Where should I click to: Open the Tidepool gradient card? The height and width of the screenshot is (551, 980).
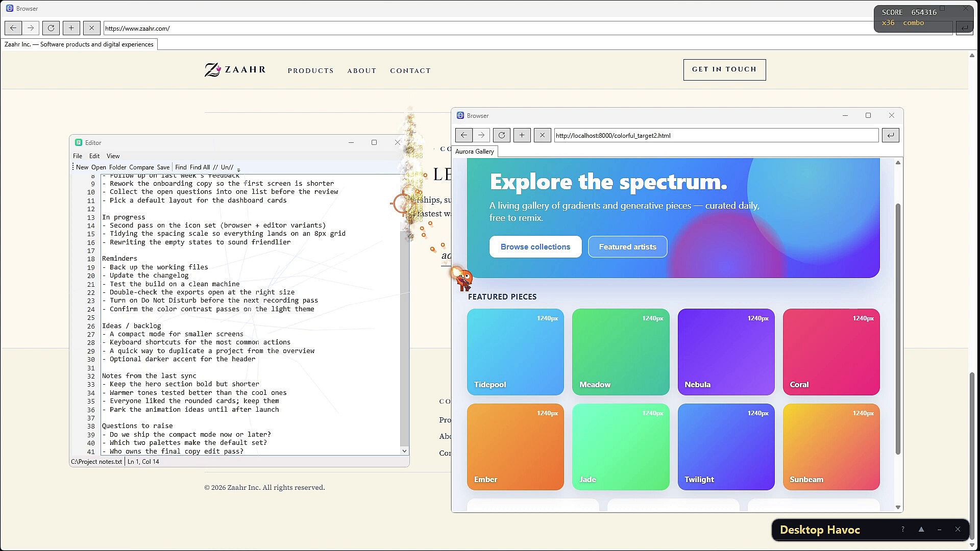(x=516, y=352)
